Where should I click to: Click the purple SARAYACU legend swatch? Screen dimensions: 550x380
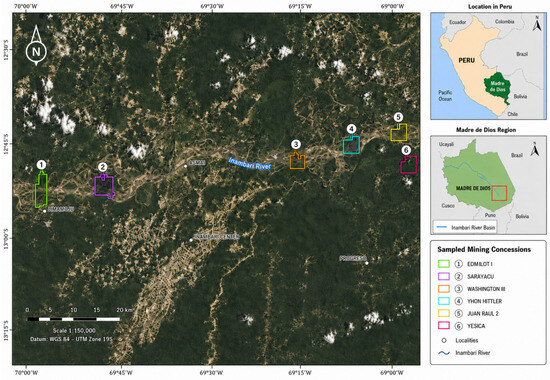click(444, 276)
